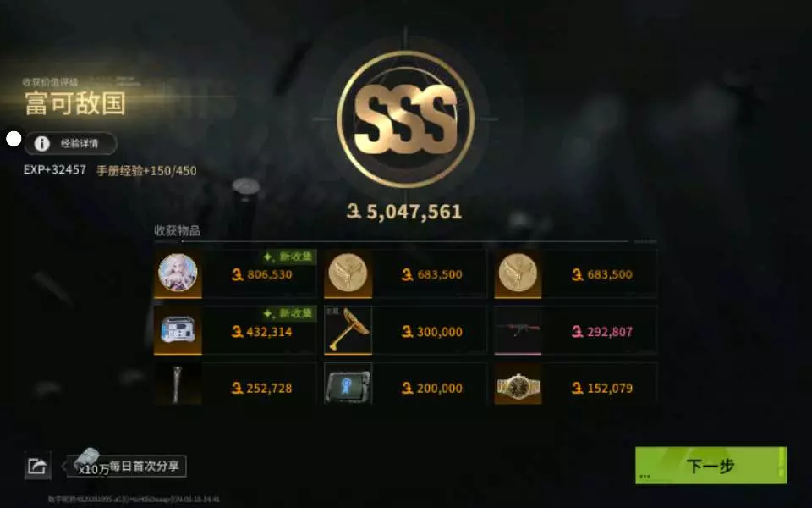Click the share arrow icon
The width and height of the screenshot is (812, 508).
[38, 466]
